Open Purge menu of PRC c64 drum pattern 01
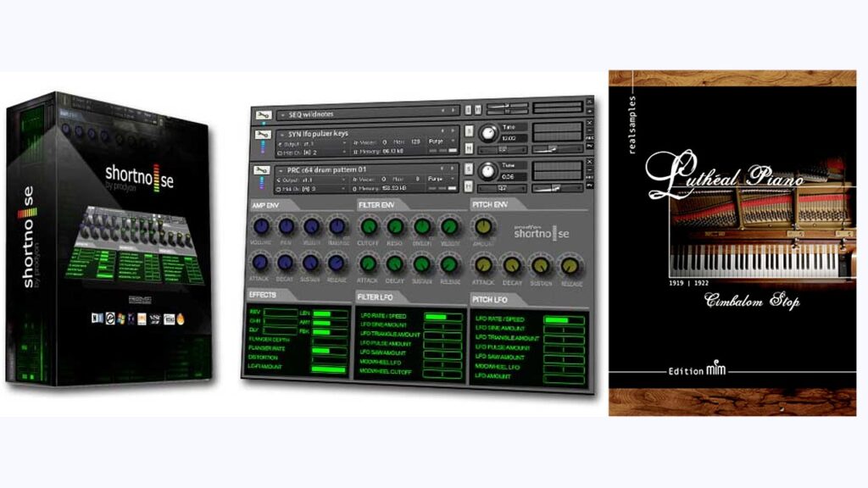Viewport: 868px width, 488px height. click(442, 179)
